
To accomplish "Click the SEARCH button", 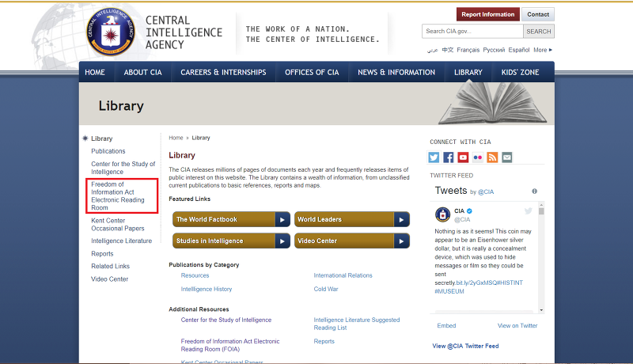I will (539, 32).
